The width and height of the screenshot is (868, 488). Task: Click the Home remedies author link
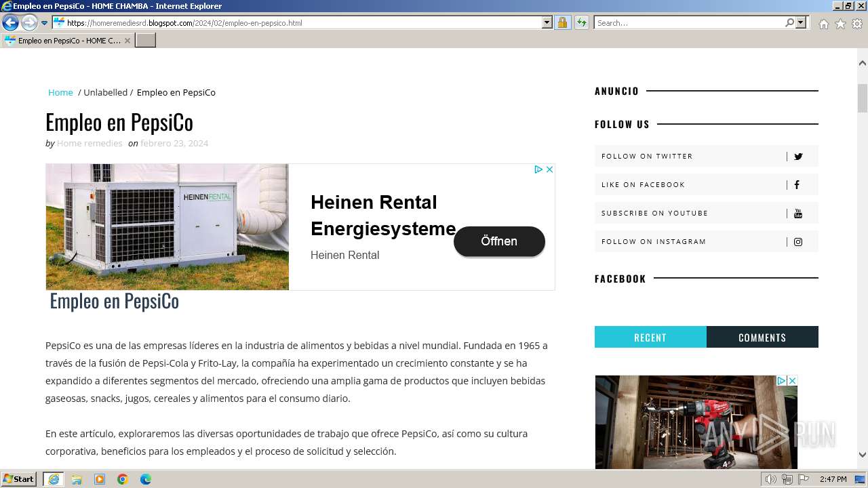click(x=90, y=143)
